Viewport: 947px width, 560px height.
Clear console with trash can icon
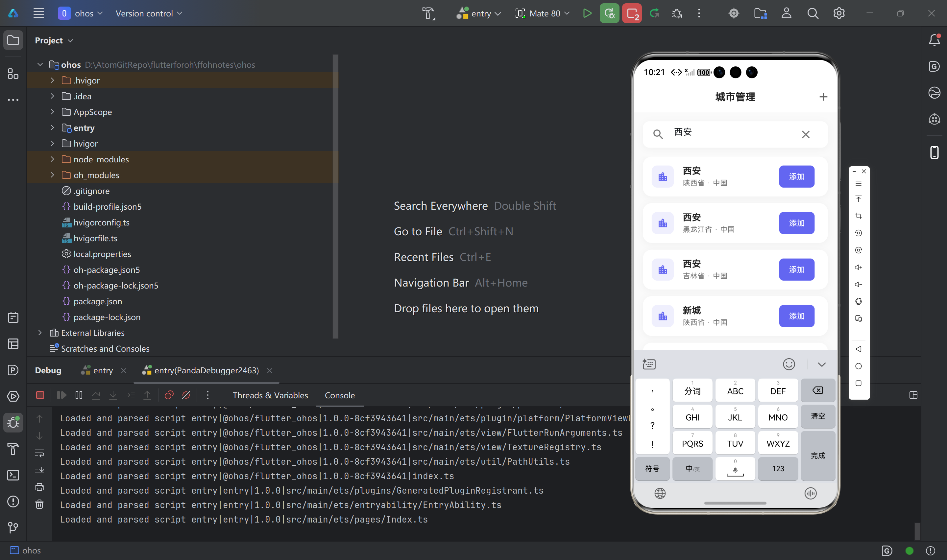coord(39,504)
